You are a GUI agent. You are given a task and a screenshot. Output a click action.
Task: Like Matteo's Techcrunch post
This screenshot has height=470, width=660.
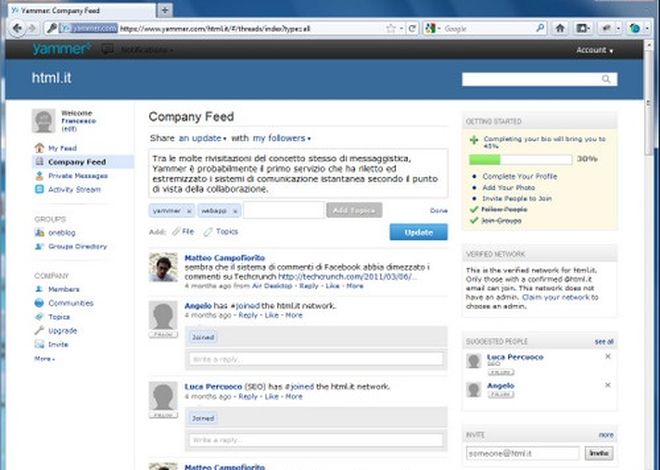332,286
